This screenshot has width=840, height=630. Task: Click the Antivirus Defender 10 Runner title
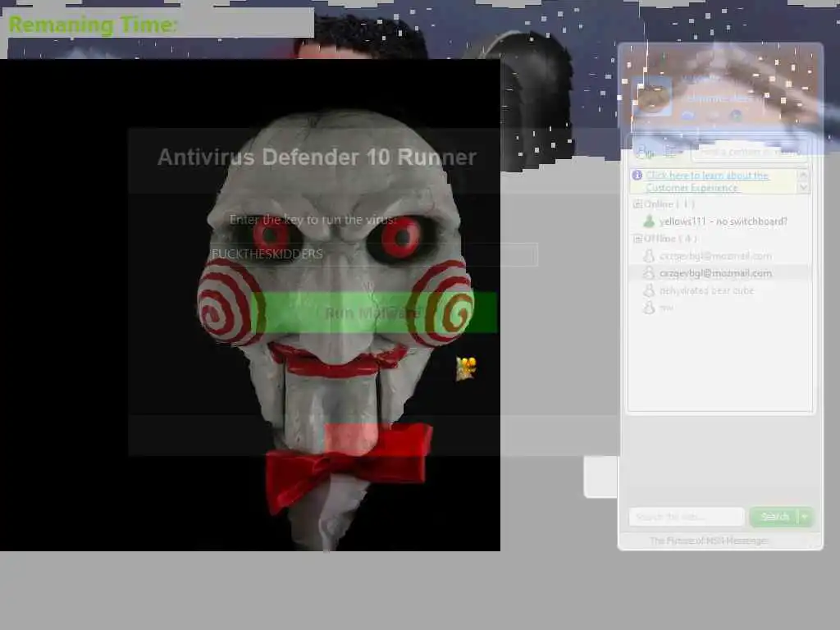tap(317, 157)
